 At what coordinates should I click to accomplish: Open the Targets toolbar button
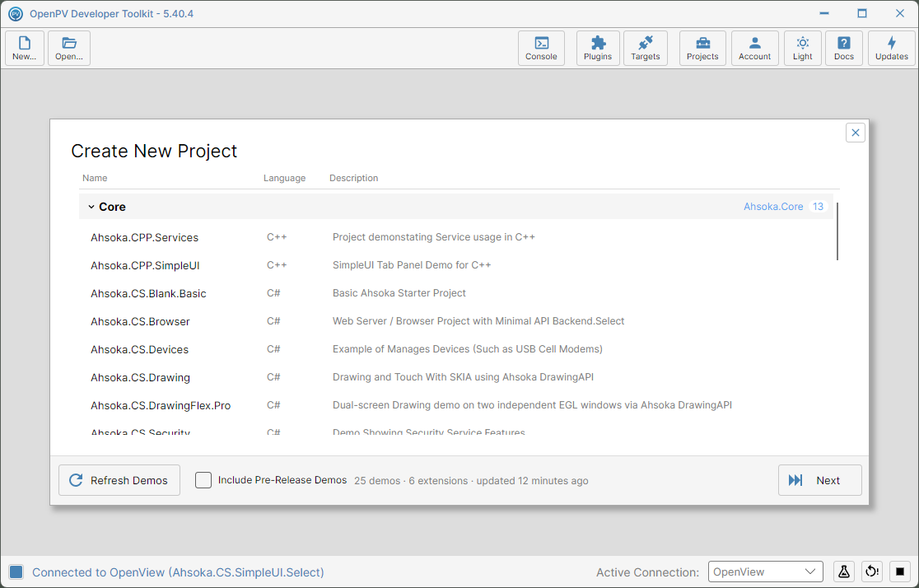pos(646,48)
